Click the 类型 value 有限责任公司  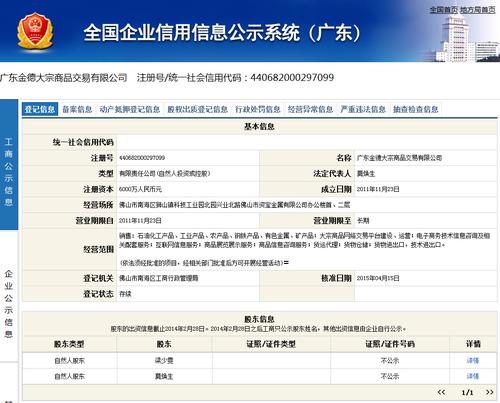pos(164,174)
